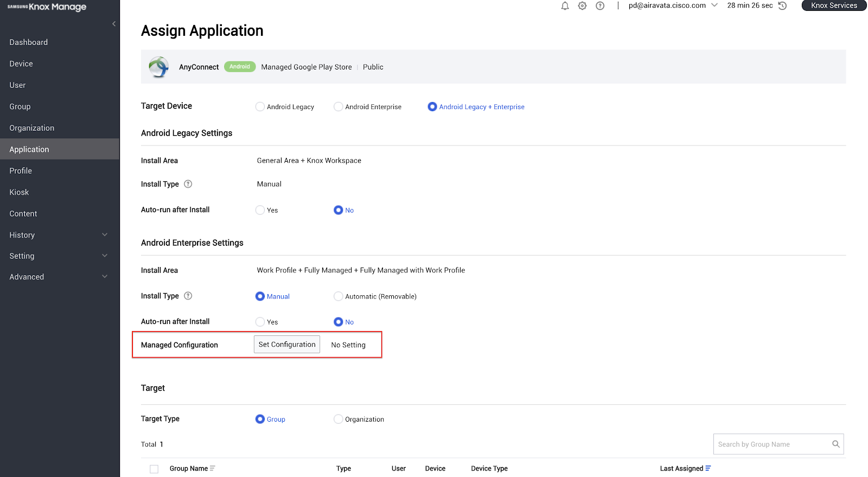Open the settings gear icon in header
The width and height of the screenshot is (868, 477).
point(582,6)
